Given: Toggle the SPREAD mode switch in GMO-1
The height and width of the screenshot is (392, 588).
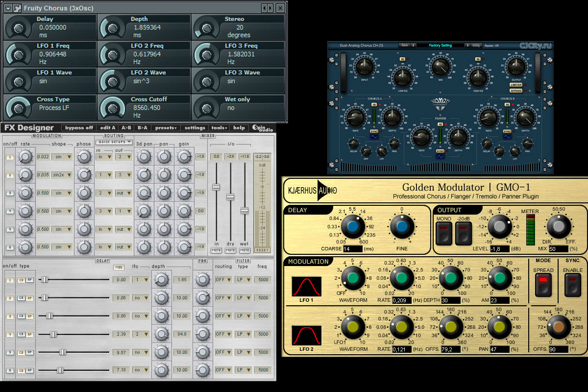Looking at the screenshot, I should click(542, 285).
